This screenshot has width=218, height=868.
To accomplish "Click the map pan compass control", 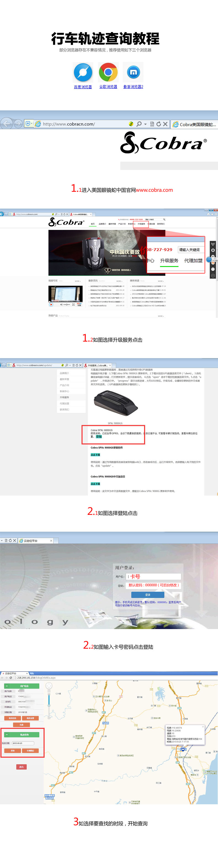I will (x=49, y=686).
